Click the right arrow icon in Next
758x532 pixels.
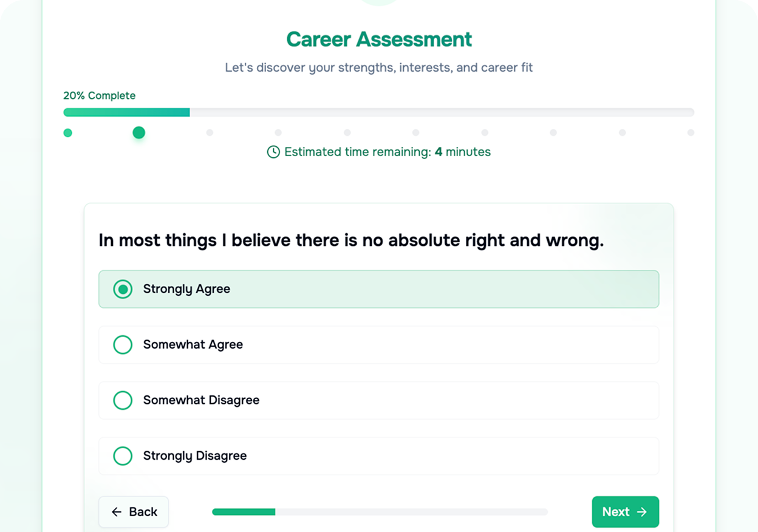(x=642, y=512)
